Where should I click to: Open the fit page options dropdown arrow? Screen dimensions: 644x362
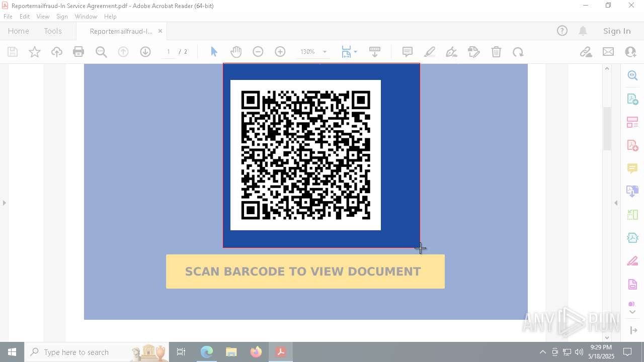355,52
